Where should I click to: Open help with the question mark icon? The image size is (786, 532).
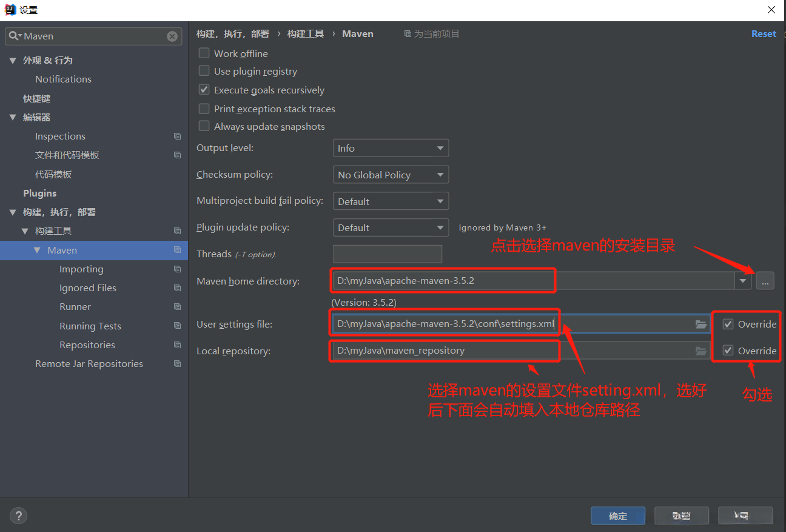pos(19,516)
